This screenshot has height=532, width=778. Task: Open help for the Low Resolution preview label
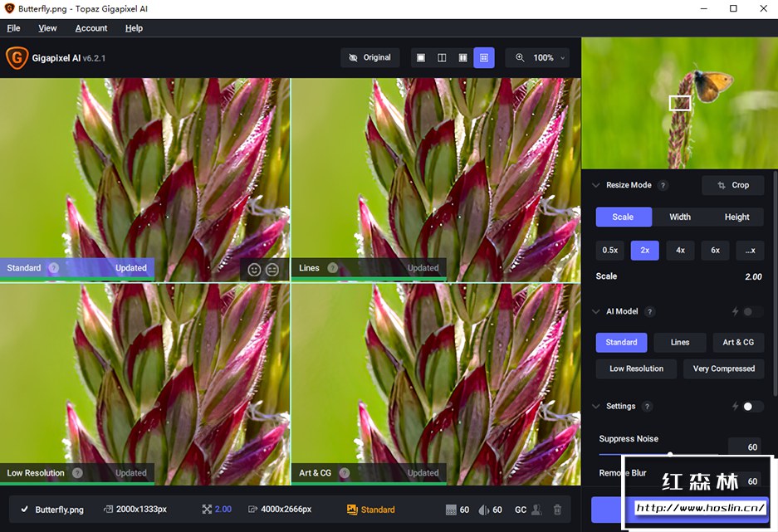[x=77, y=473]
